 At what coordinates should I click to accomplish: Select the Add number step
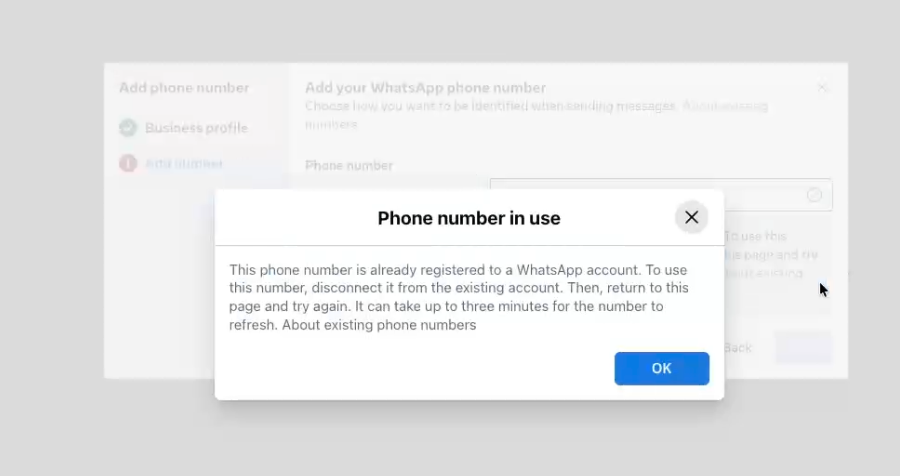[x=184, y=164]
